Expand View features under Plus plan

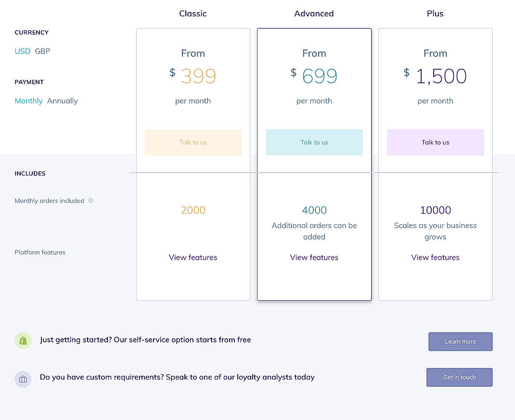coord(435,257)
